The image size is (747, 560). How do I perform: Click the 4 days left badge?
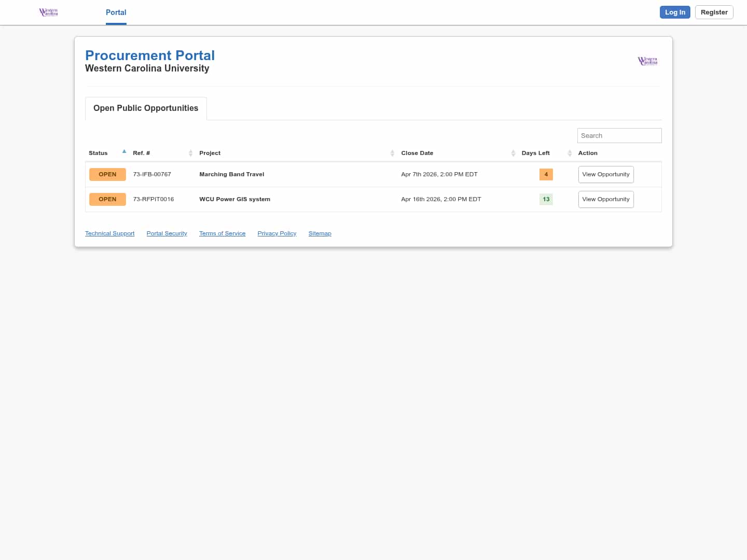(546, 174)
